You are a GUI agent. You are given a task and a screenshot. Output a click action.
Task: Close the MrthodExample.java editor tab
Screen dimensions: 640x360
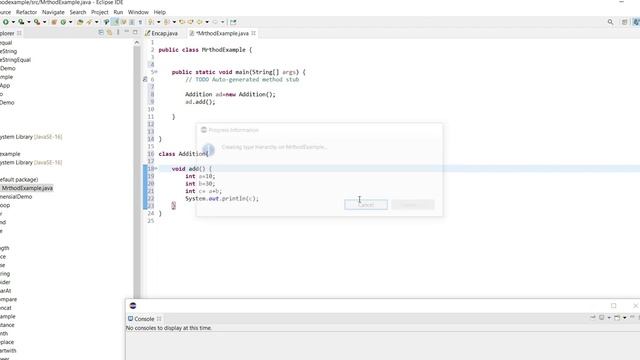(x=253, y=33)
